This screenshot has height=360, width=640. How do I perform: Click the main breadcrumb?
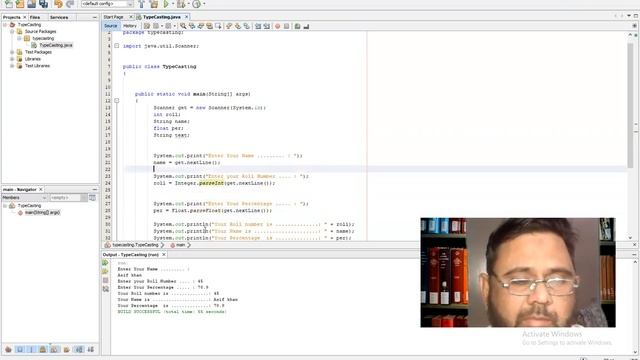180,245
